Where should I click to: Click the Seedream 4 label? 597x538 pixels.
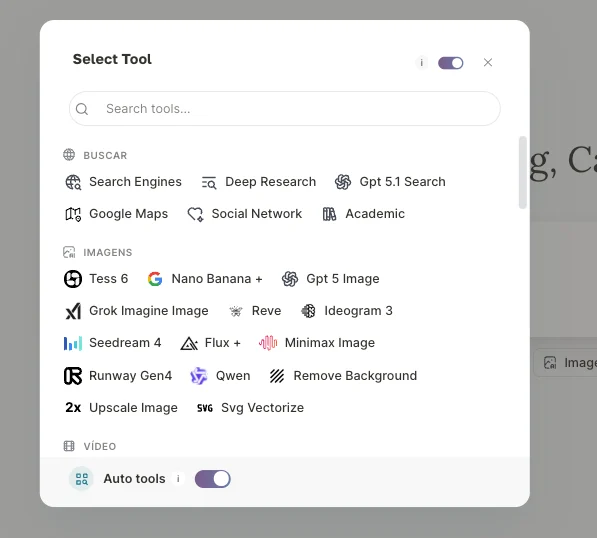(125, 343)
